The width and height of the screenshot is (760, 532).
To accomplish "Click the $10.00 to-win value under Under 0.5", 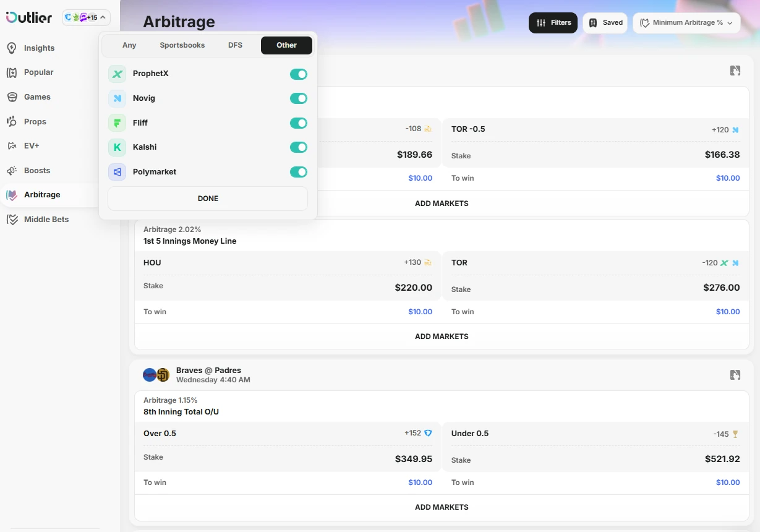I will (728, 483).
